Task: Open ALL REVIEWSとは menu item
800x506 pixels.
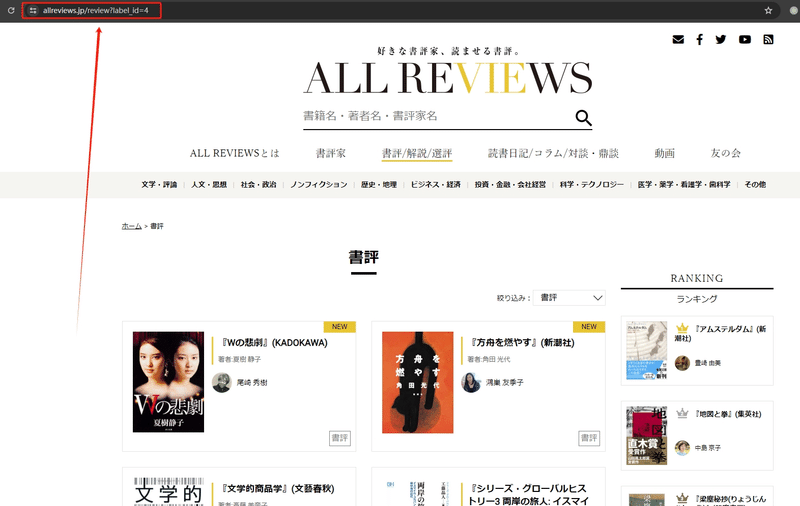Action: (x=235, y=153)
